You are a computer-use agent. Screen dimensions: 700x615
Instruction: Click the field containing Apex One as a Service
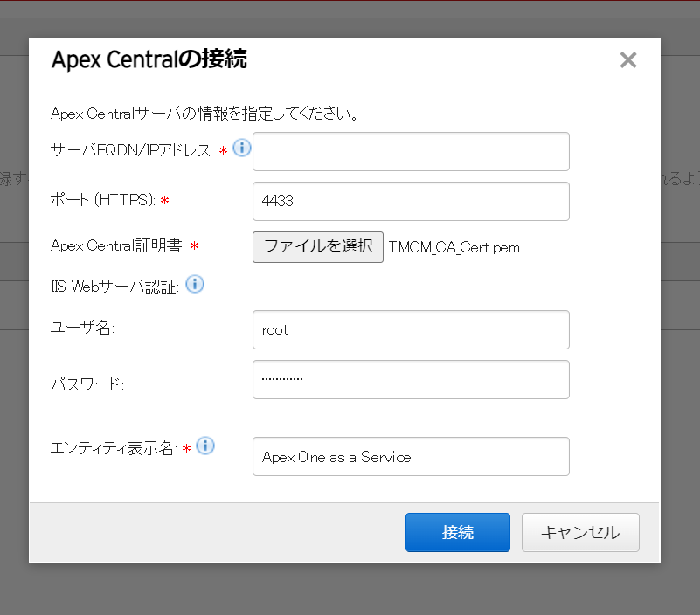tap(411, 456)
